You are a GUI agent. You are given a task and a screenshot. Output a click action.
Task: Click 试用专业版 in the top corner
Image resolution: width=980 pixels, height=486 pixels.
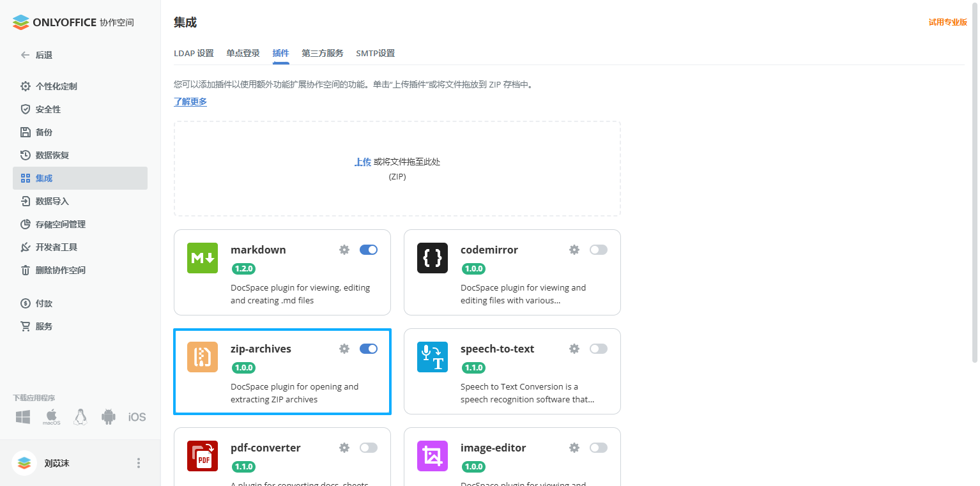(947, 21)
